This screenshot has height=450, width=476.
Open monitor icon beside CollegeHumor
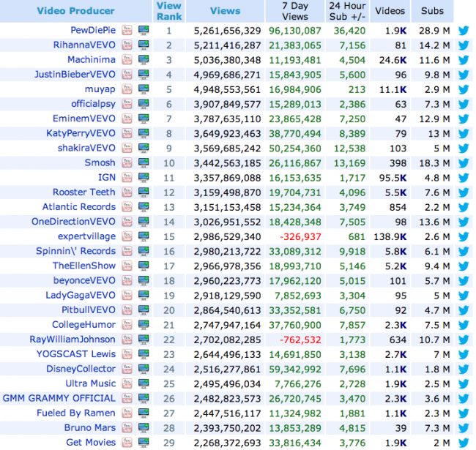click(x=144, y=325)
